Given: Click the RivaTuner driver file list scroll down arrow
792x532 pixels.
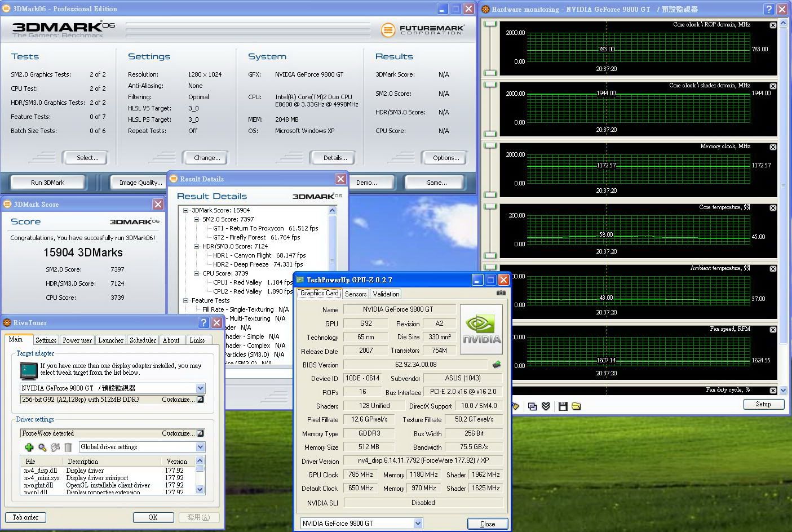Looking at the screenshot, I should 200,490.
